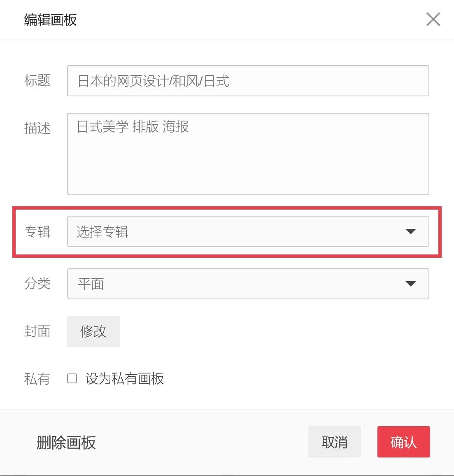Click the 取消 button
Screen dimensions: 454x476
335,442
